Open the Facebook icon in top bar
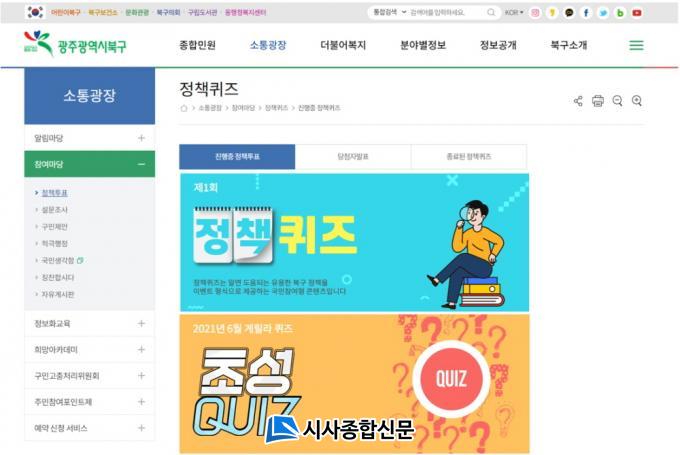 pyautogui.click(x=586, y=13)
